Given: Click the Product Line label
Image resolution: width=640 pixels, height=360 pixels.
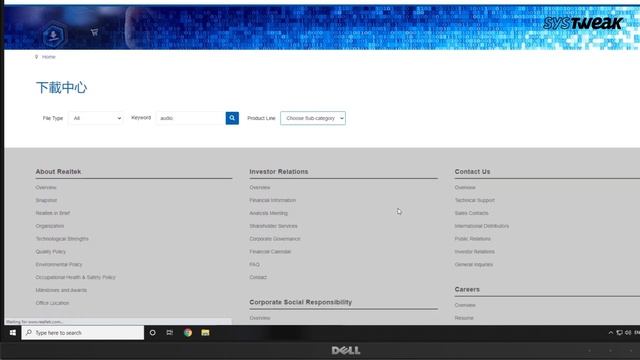Looking at the screenshot, I should (x=261, y=118).
